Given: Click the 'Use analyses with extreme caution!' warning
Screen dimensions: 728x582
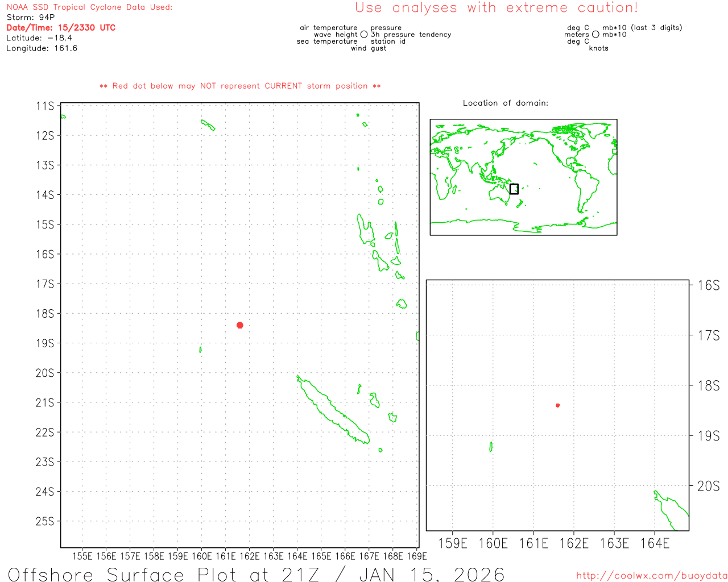Looking at the screenshot, I should pos(496,8).
